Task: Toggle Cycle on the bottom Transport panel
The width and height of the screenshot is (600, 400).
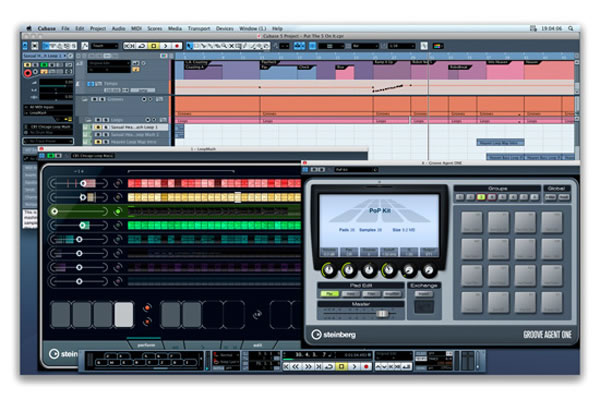Action: [329, 366]
